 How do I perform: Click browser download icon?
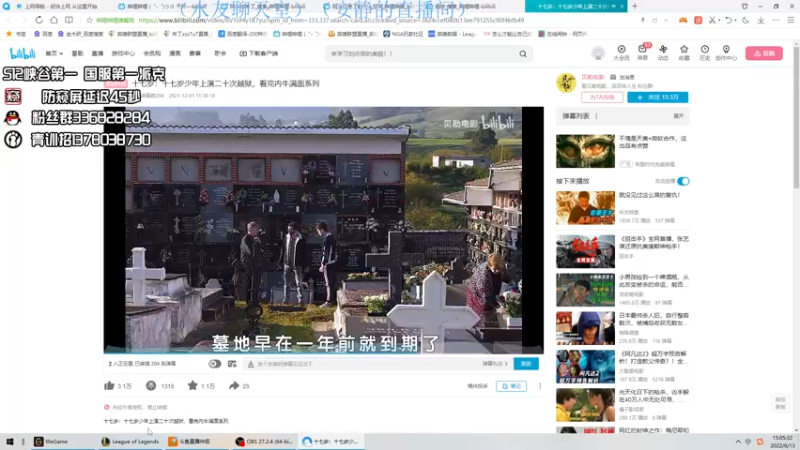pyautogui.click(x=761, y=20)
